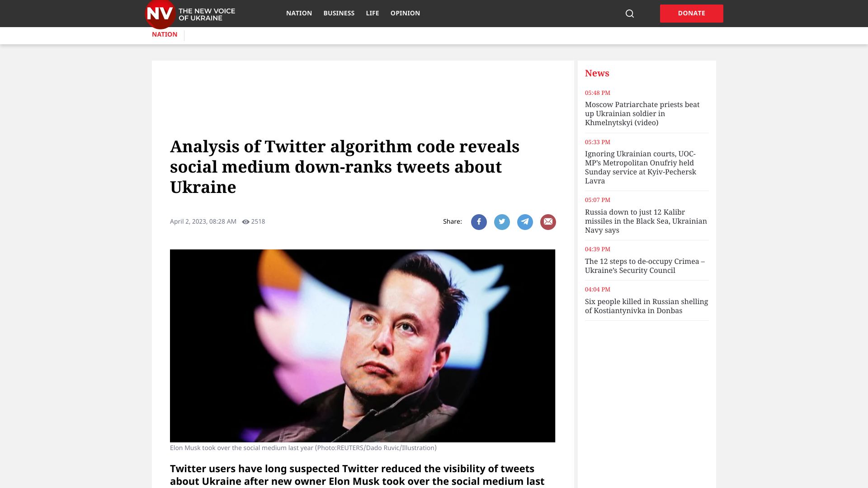Open the NATION menu item
The height and width of the screenshot is (488, 868).
[299, 13]
